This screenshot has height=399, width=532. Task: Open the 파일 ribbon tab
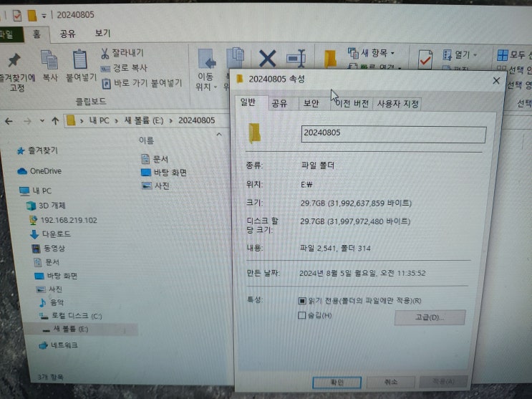[10, 34]
